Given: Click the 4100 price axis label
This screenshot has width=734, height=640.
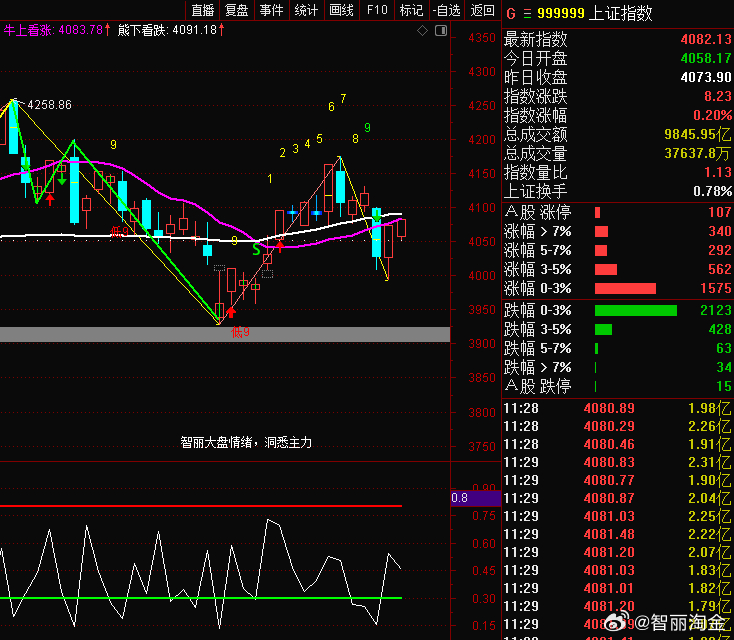Looking at the screenshot, I should click(x=482, y=207).
